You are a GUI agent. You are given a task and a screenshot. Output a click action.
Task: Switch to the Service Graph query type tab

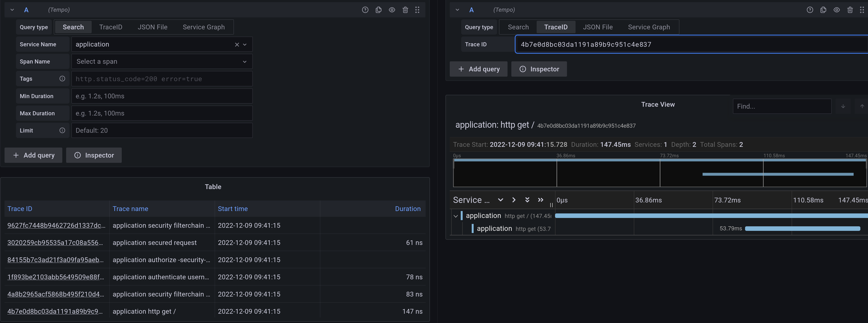pos(204,27)
